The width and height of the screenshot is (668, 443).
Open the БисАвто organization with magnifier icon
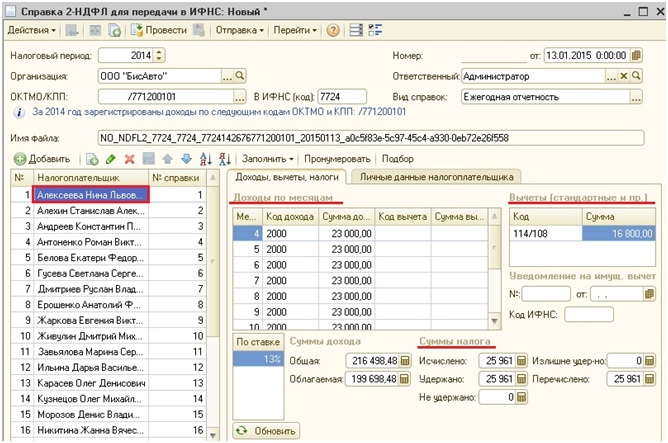240,76
